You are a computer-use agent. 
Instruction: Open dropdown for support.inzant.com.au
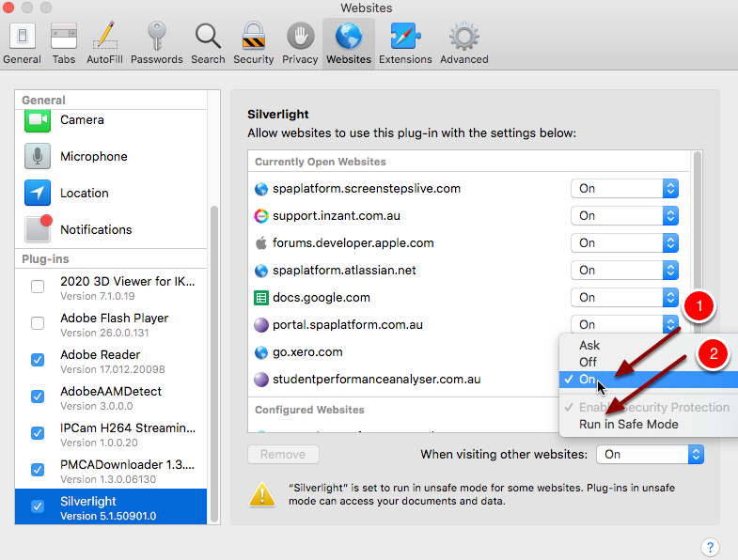tap(624, 216)
